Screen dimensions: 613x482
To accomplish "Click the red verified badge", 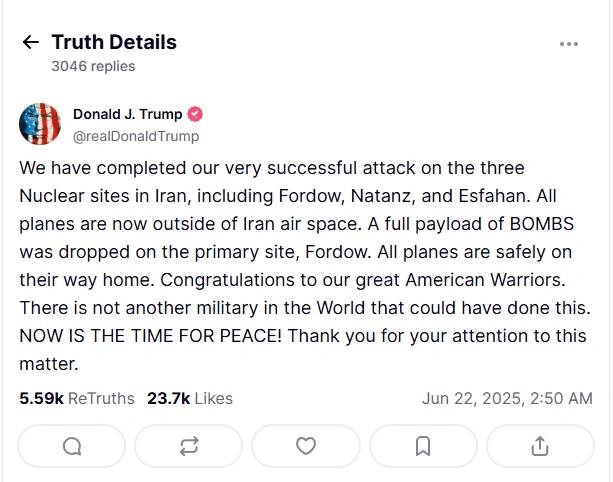I will click(197, 114).
